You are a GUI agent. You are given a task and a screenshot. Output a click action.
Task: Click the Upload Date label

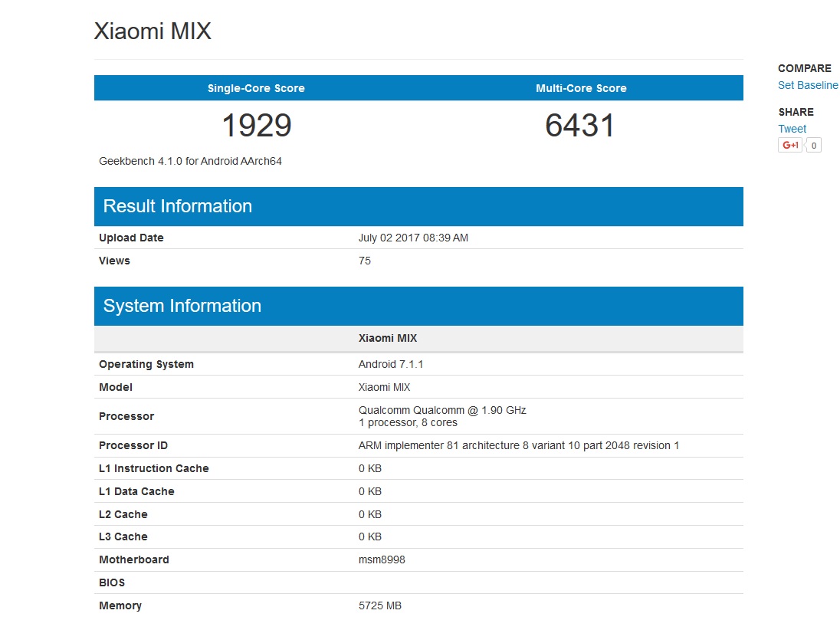[131, 238]
